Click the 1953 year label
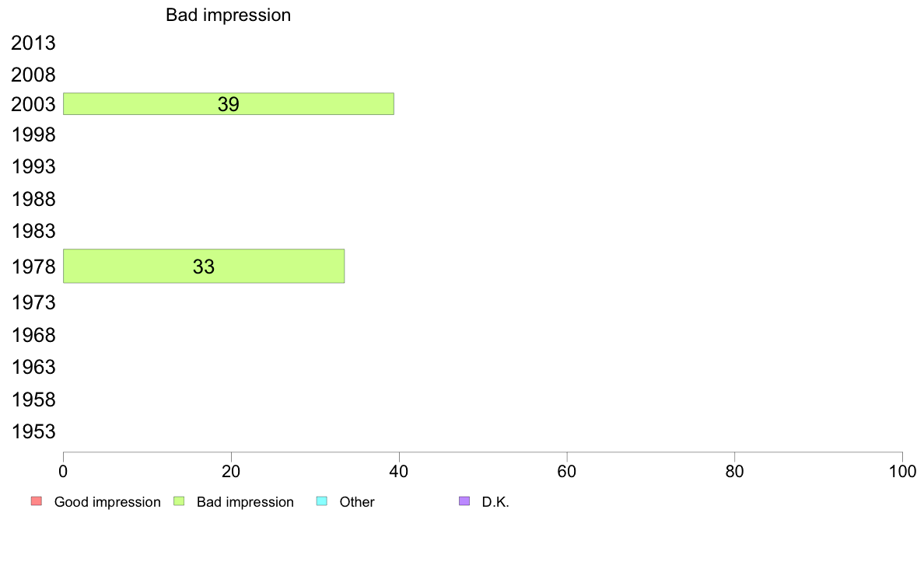The height and width of the screenshot is (572, 924). 33,432
